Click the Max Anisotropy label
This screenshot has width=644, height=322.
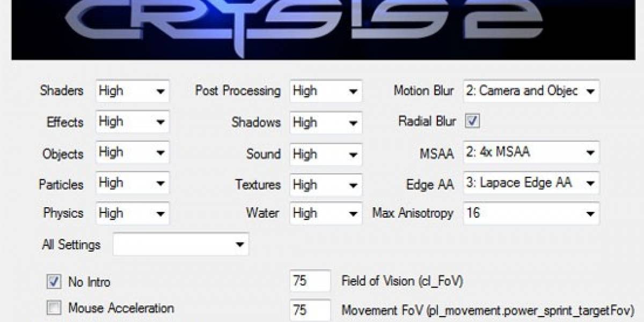[413, 214]
